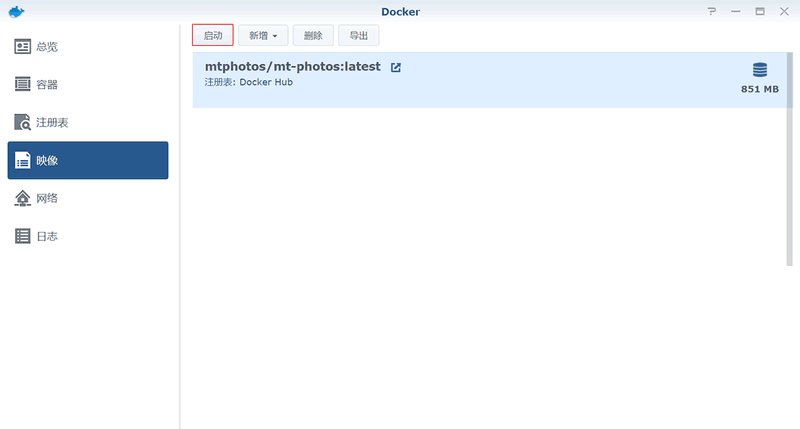Switch to the 容器 tab label
Screen dimensions: 800x429
click(47, 85)
